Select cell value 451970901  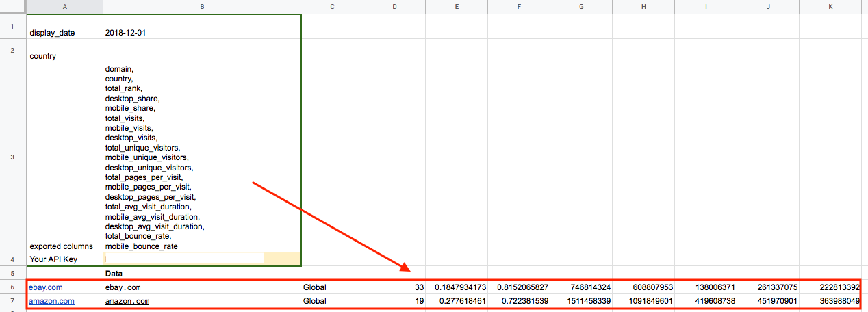click(768, 301)
